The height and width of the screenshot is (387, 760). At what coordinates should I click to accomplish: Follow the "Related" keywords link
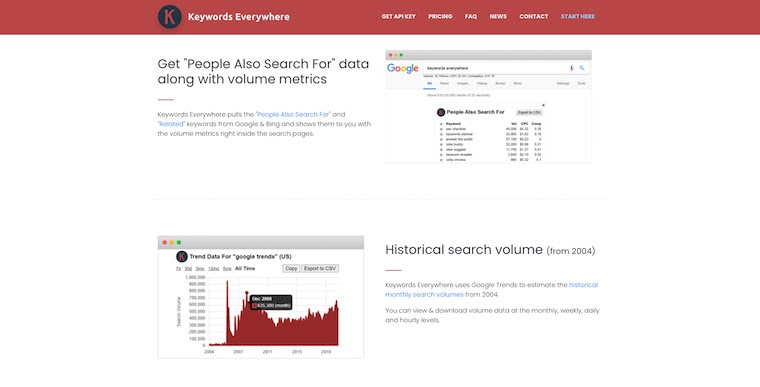tap(171, 124)
